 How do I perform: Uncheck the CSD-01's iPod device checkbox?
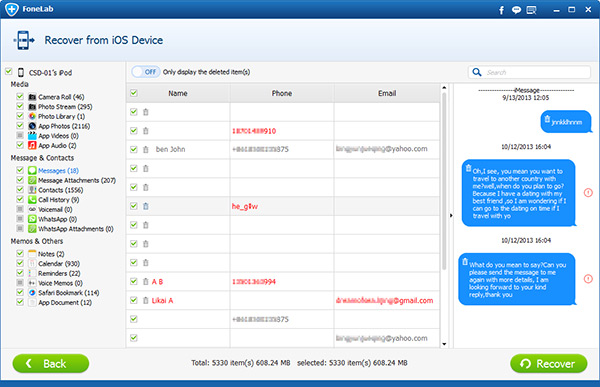(8, 72)
